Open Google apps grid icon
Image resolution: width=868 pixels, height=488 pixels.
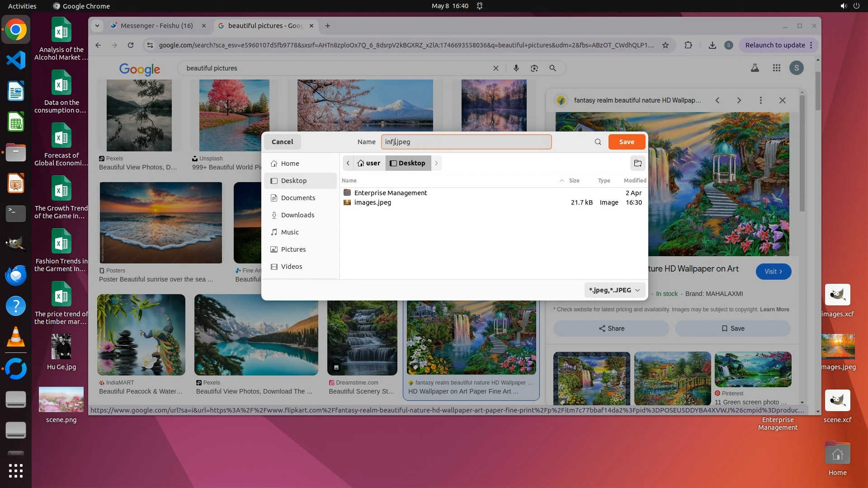coord(776,68)
